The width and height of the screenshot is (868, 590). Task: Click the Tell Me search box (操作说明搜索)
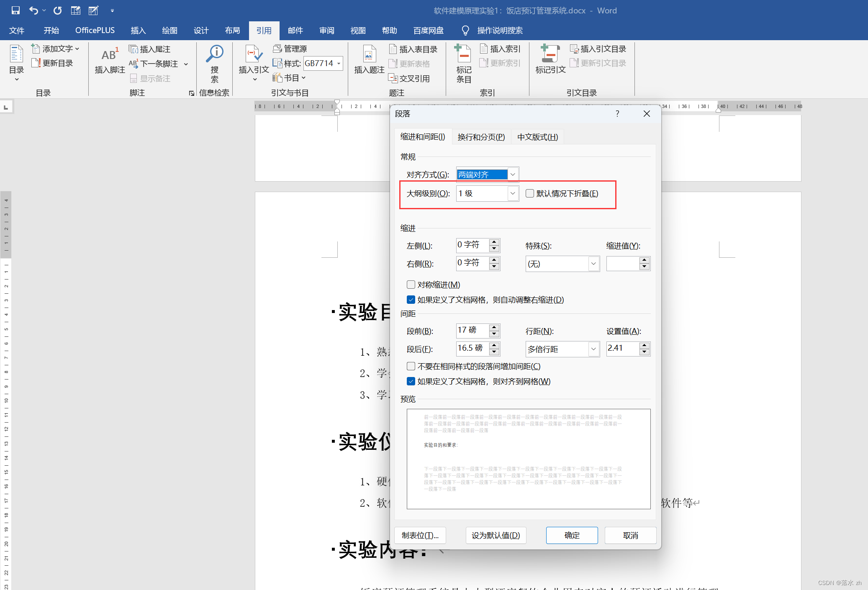[x=500, y=31]
